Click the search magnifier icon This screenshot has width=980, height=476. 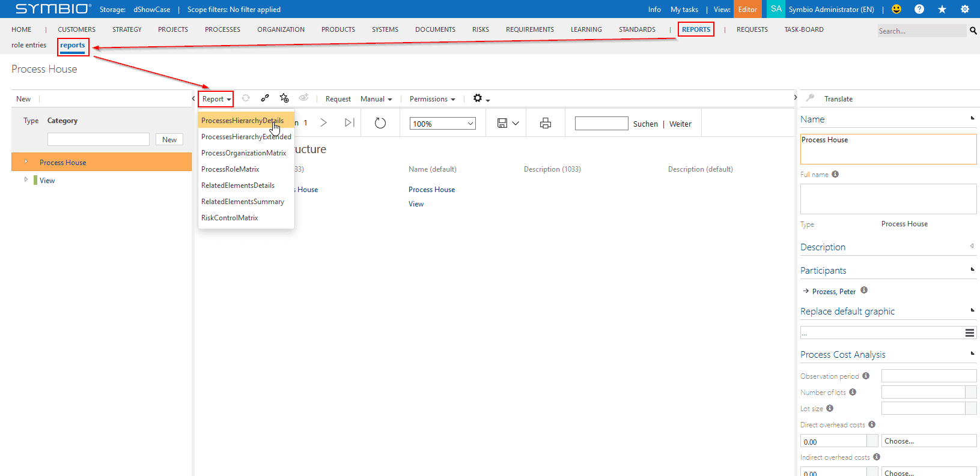pos(973,31)
